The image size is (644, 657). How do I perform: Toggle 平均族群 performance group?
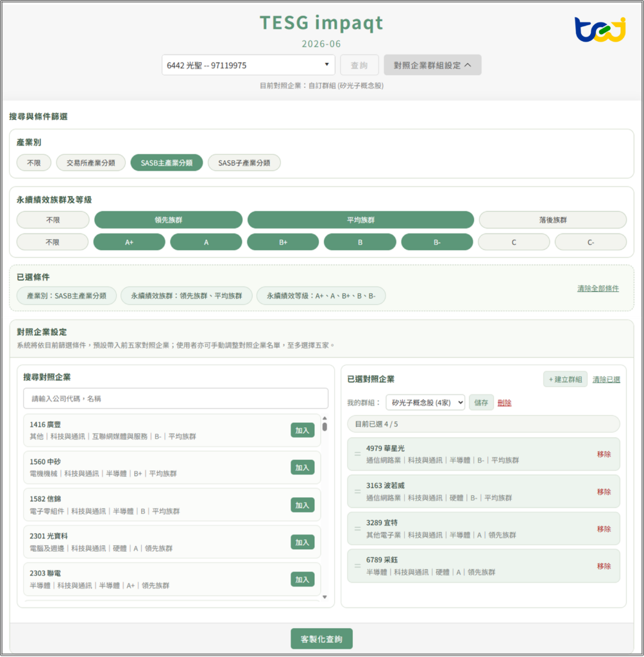coord(360,219)
